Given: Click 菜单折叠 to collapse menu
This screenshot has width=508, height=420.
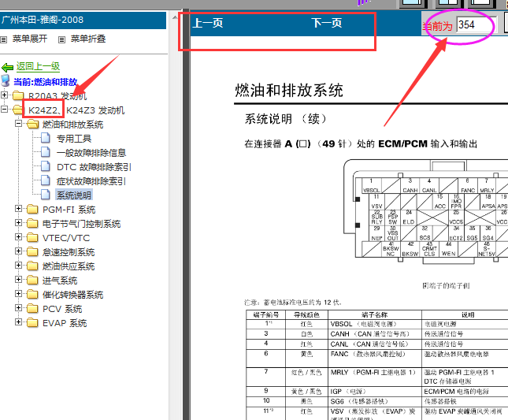Looking at the screenshot, I should click(x=88, y=39).
